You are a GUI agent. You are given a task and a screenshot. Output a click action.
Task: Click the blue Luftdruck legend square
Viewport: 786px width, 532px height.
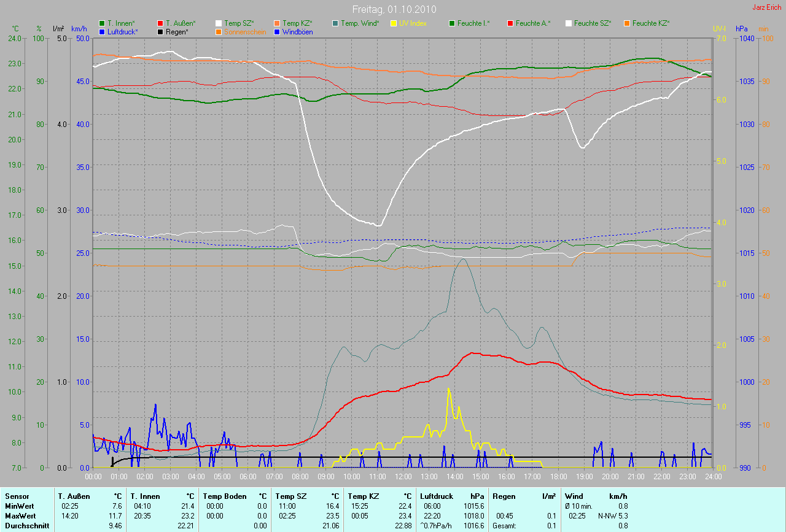102,31
